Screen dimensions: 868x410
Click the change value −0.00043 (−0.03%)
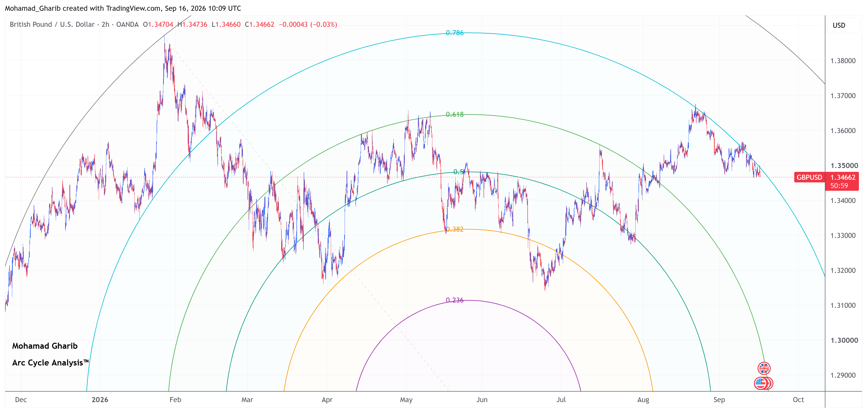(x=308, y=24)
